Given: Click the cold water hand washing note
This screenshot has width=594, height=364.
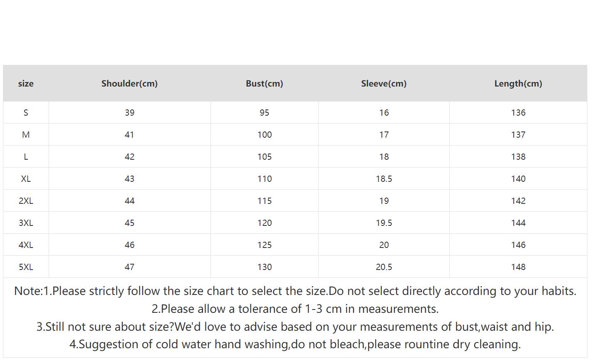Looking at the screenshot, I should tap(295, 344).
